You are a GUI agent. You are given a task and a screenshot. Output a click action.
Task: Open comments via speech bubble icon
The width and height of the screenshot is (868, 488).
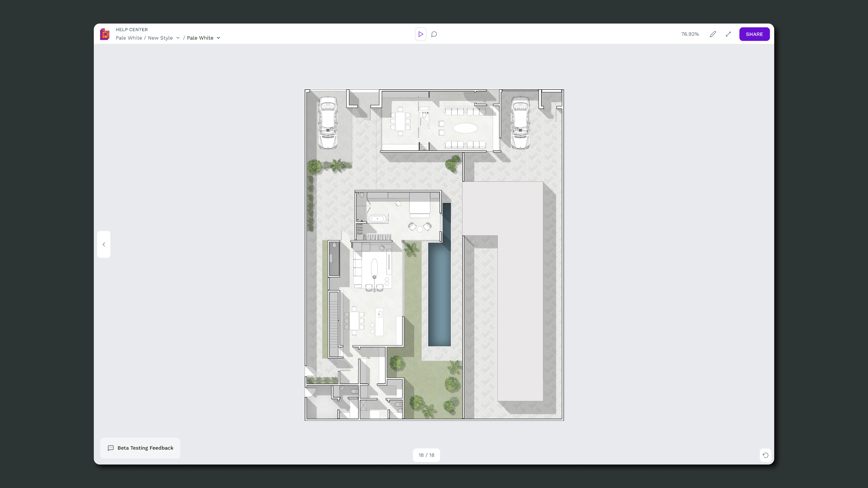click(434, 34)
